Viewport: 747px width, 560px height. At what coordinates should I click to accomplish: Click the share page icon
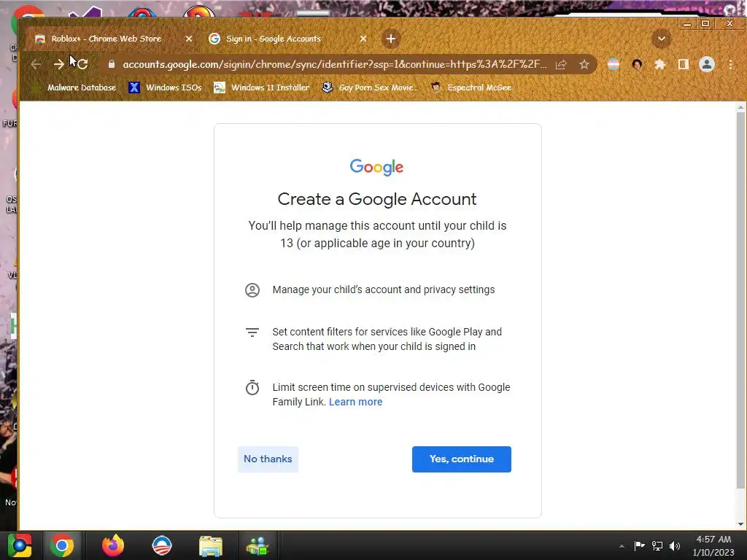(561, 64)
